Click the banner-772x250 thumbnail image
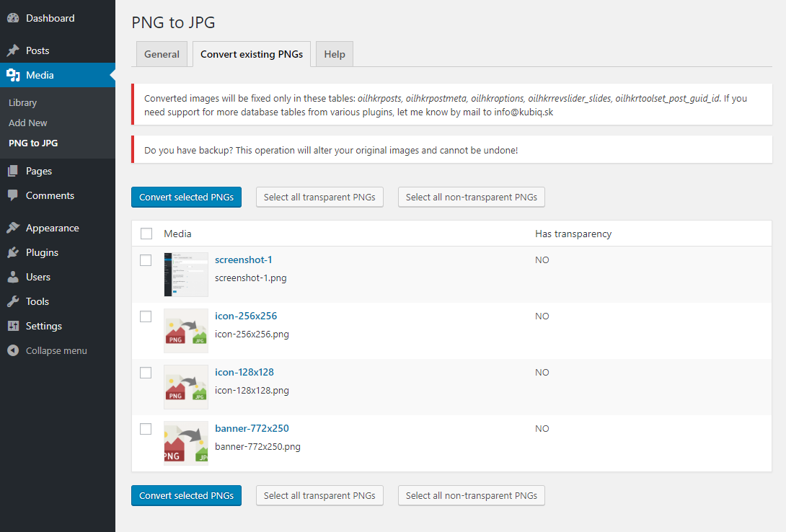The width and height of the screenshot is (786, 532). (x=186, y=443)
